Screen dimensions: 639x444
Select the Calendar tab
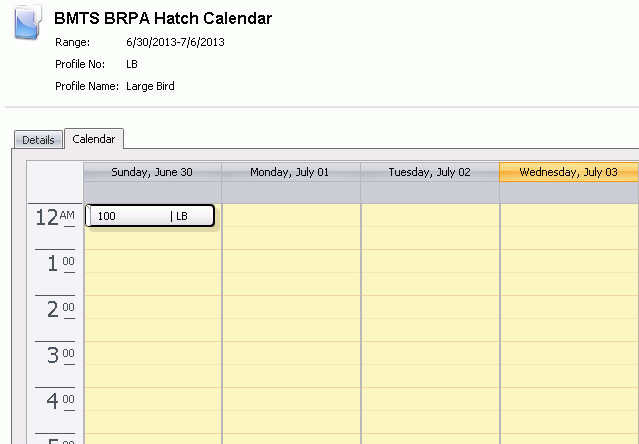pos(94,139)
